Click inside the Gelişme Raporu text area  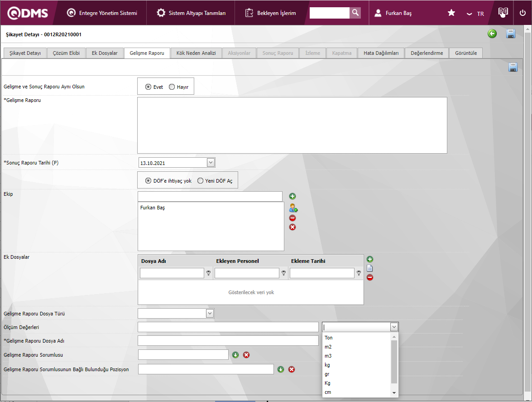292,125
